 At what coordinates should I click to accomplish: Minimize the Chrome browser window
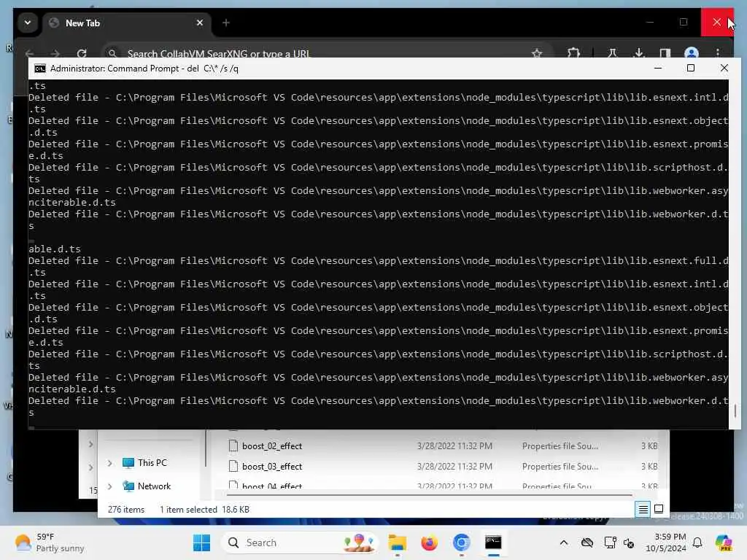650,22
